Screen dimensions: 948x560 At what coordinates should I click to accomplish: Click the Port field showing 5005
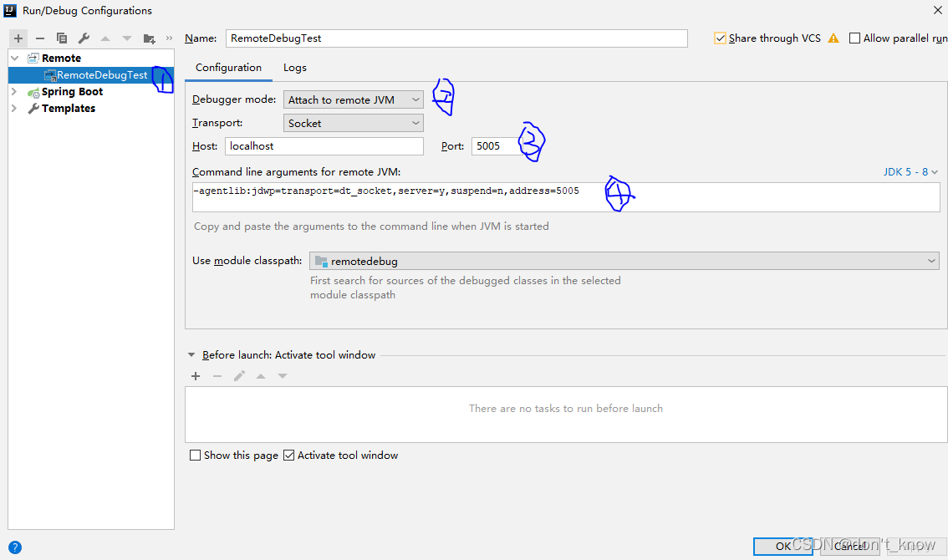pos(496,146)
